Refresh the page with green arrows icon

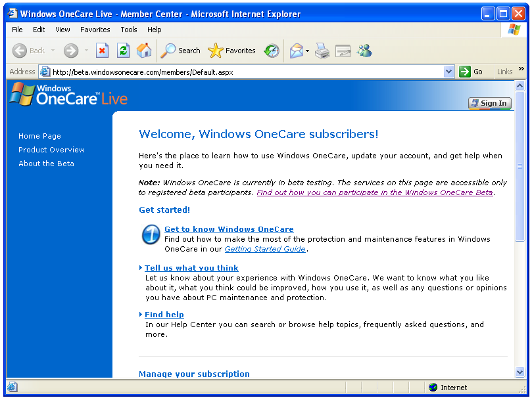(123, 51)
